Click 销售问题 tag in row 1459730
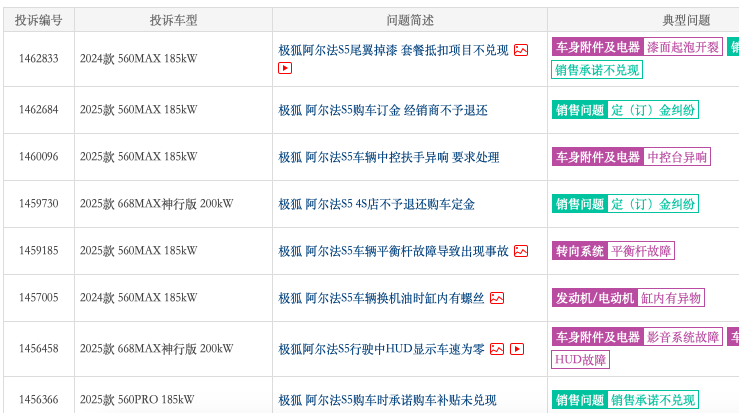The image size is (739, 413). [580, 204]
